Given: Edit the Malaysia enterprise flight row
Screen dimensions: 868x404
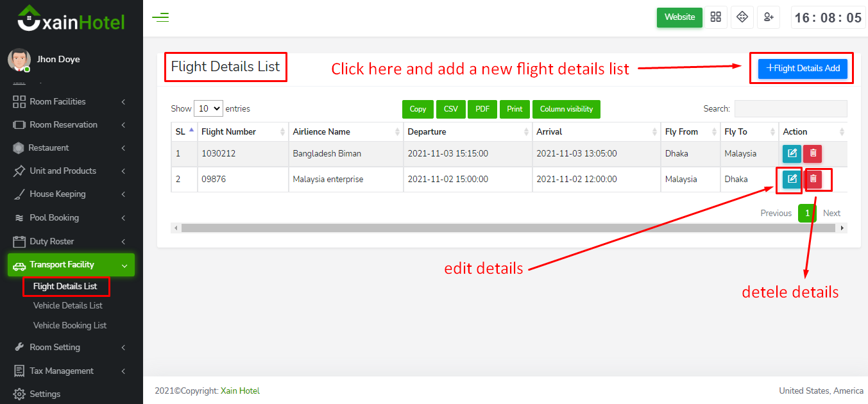Looking at the screenshot, I should click(792, 179).
